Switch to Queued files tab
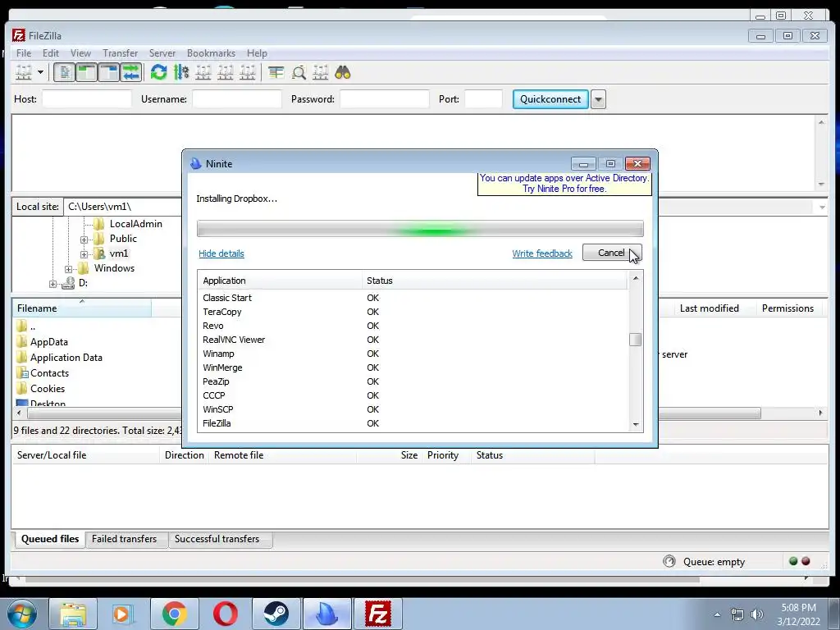The width and height of the screenshot is (840, 630). click(x=50, y=539)
